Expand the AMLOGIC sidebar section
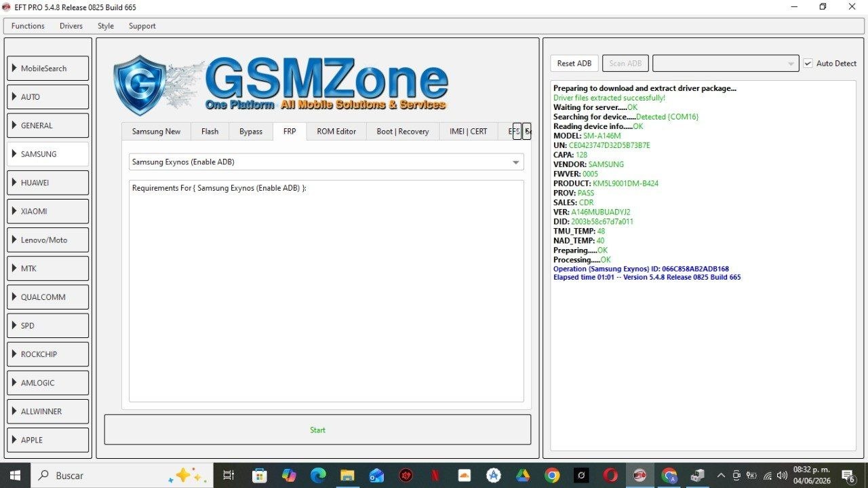868x488 pixels. pos(48,383)
